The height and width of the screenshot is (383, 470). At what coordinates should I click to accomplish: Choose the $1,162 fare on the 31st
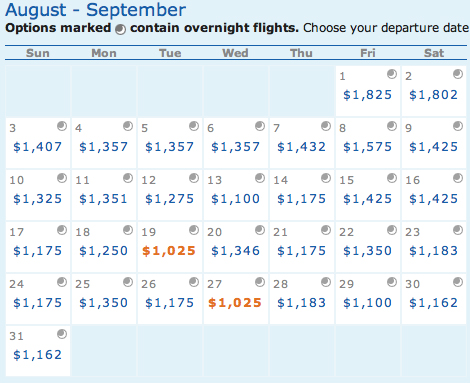37,355
